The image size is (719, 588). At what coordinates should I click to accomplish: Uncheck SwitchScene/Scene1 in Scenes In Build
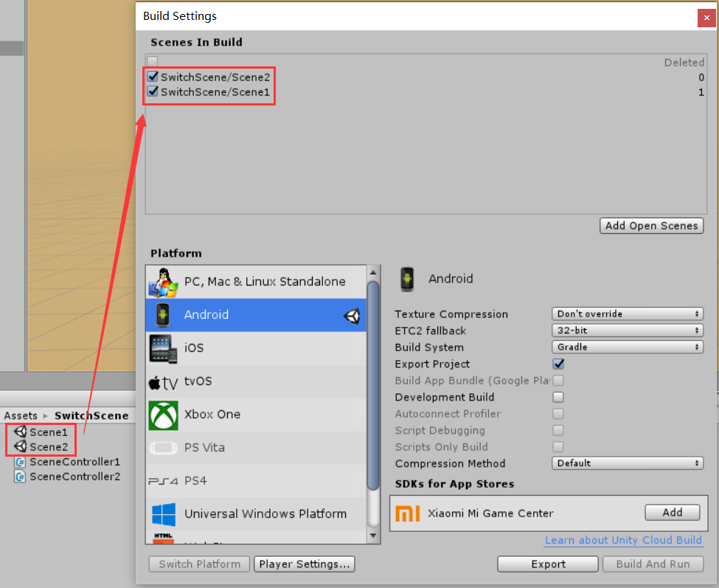153,91
